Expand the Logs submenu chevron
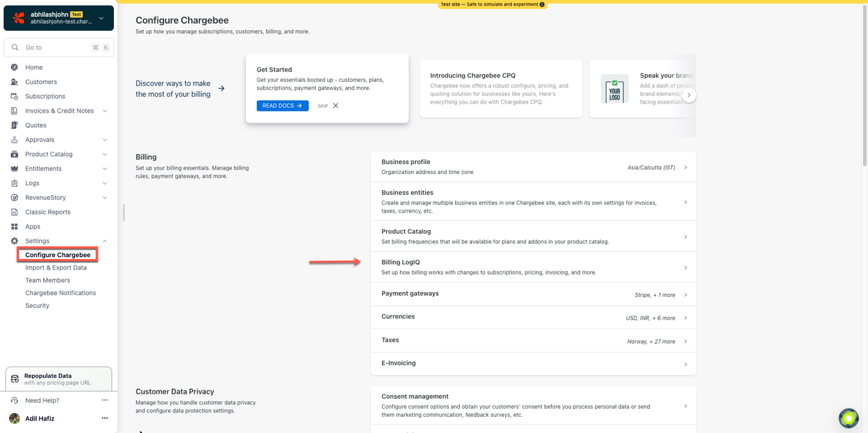Screen dimensions: 868x433 coord(105,183)
